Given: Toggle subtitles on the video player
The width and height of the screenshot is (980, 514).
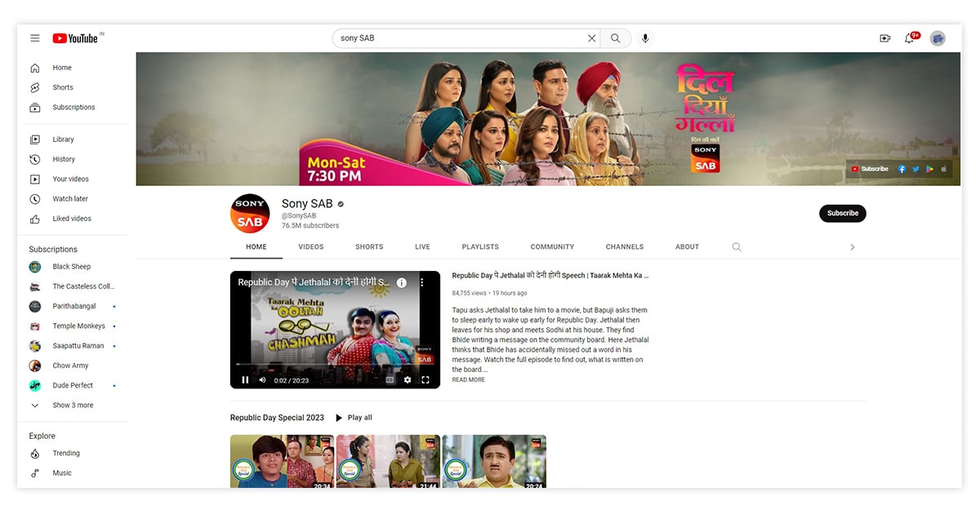Looking at the screenshot, I should [390, 380].
